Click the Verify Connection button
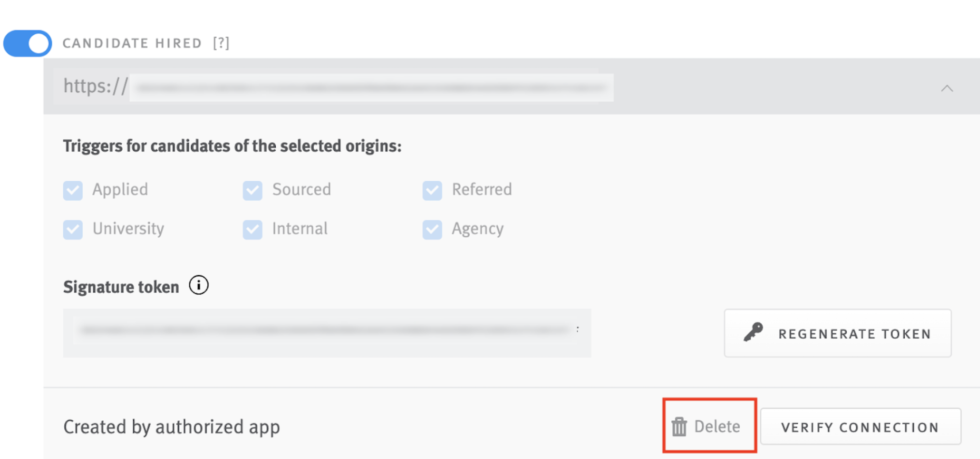The image size is (980, 459). 860,427
